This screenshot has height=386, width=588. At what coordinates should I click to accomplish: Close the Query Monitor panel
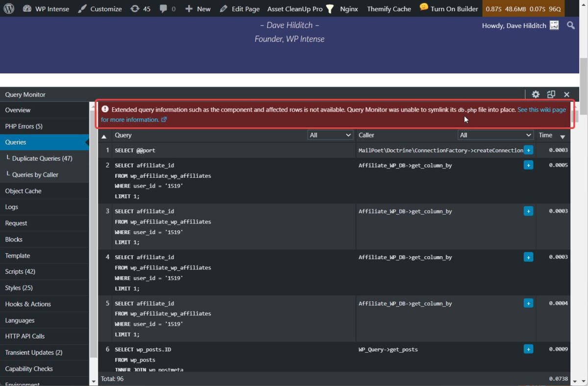[566, 95]
